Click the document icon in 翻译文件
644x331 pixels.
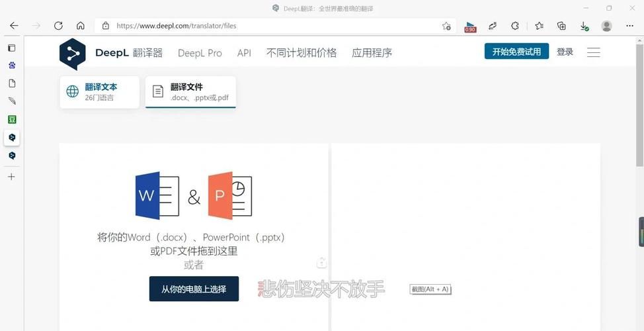click(158, 91)
